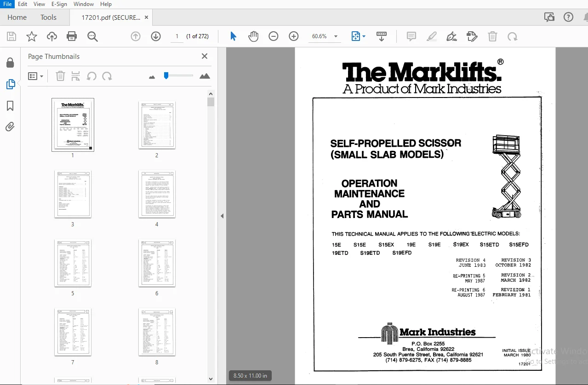Select page 3 thumbnail
The width and height of the screenshot is (588, 385).
tap(73, 194)
